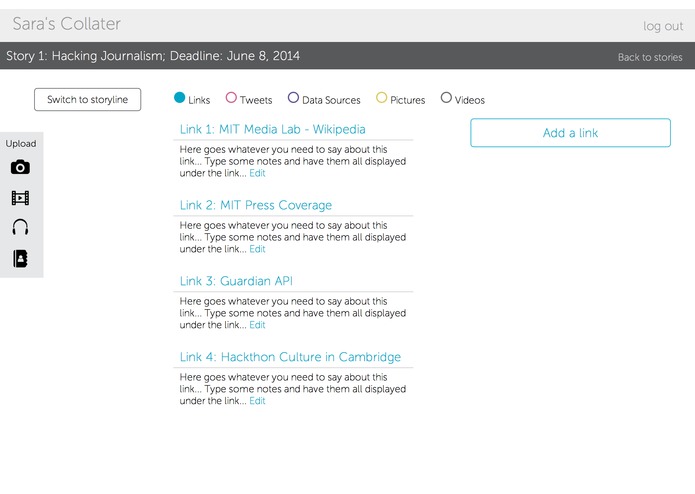Upload a video using the film strip icon
This screenshot has width=695, height=494.
click(20, 198)
